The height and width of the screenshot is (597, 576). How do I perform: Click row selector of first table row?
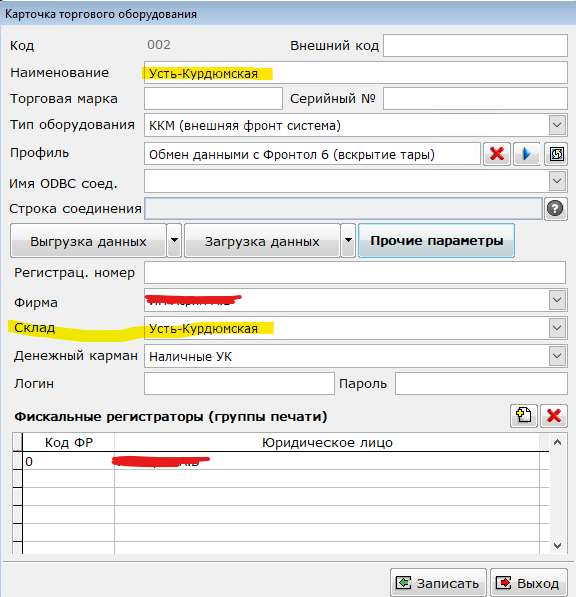pos(18,461)
